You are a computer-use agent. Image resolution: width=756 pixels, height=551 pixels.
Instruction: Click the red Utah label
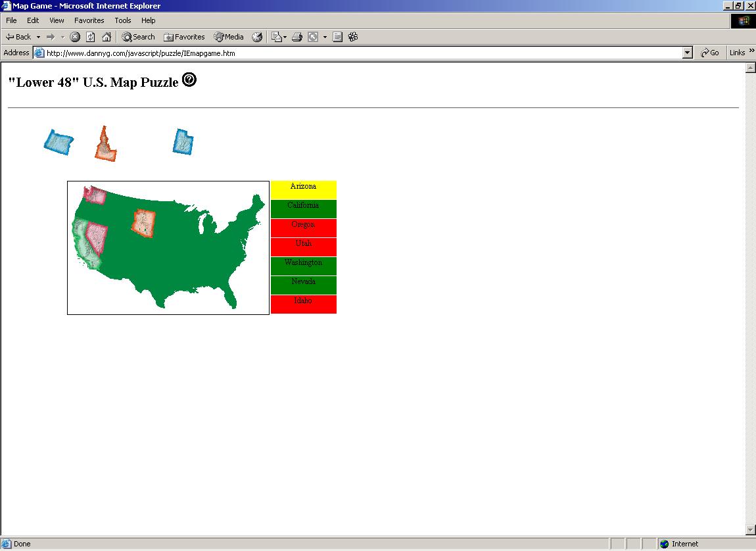(304, 247)
